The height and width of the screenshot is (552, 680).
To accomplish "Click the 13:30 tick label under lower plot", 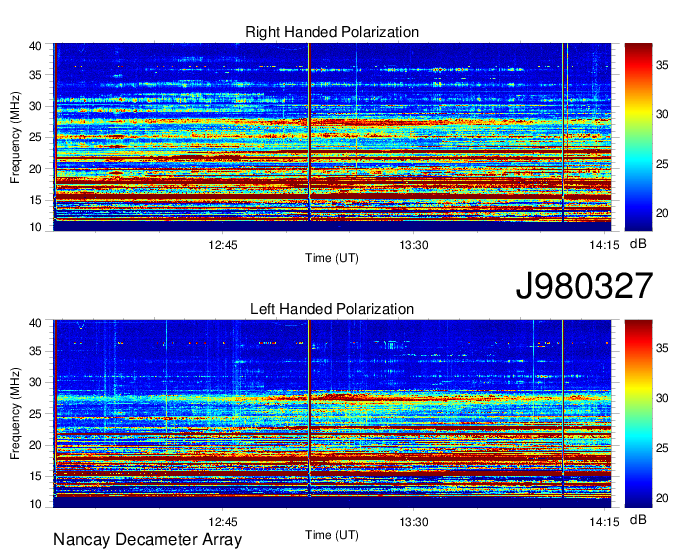I will coord(414,522).
